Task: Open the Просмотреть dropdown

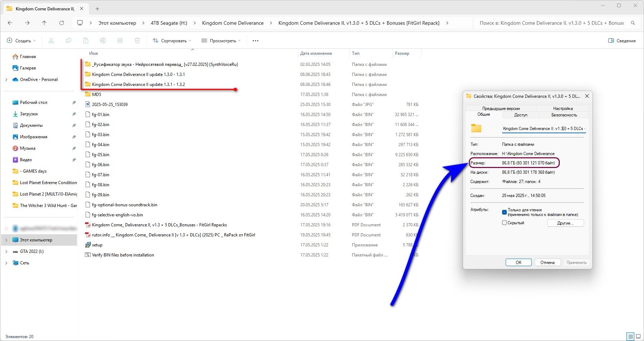Action: (221, 41)
